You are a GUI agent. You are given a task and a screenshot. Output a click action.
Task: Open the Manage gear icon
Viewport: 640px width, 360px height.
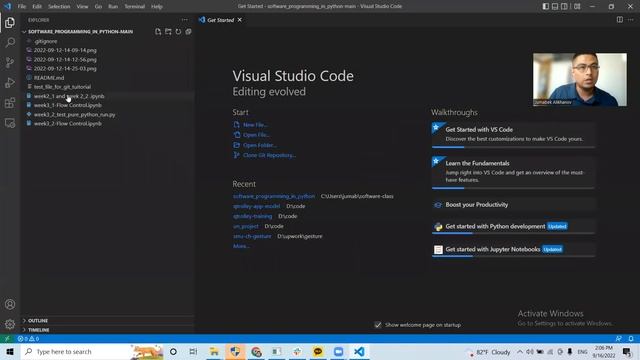click(10, 324)
